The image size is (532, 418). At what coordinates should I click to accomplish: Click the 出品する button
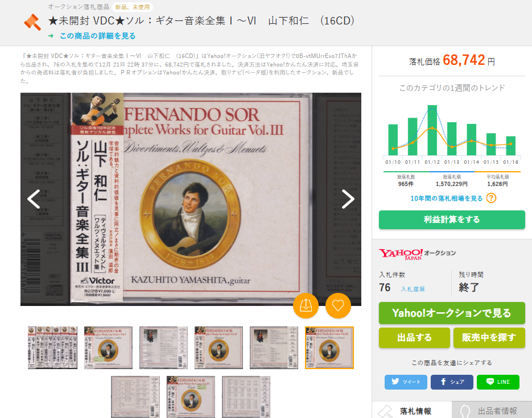point(414,338)
